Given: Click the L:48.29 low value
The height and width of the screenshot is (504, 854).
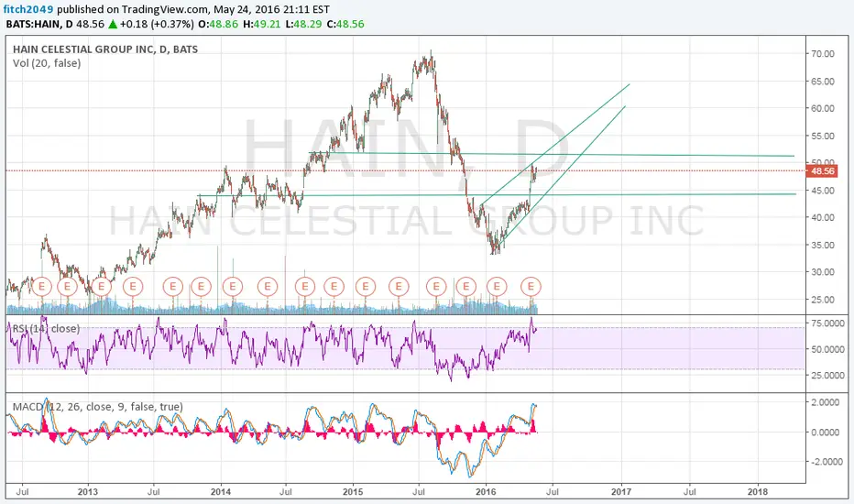Looking at the screenshot, I should coord(304,24).
